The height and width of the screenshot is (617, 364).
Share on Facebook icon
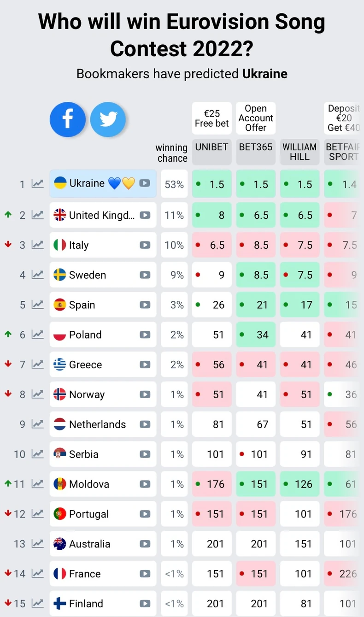pos(68,120)
